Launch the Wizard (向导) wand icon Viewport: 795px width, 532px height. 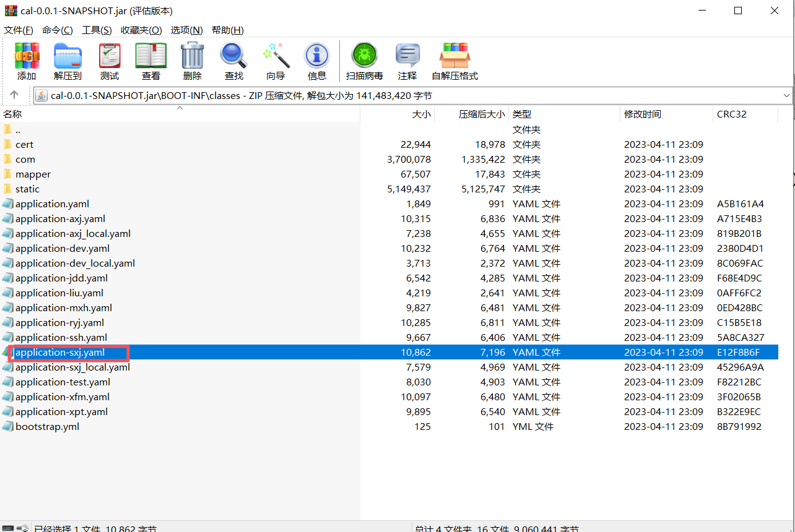(x=276, y=56)
